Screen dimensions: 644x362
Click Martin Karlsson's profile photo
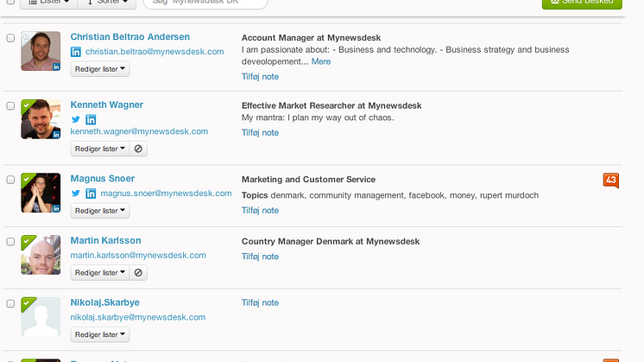pos(41,255)
